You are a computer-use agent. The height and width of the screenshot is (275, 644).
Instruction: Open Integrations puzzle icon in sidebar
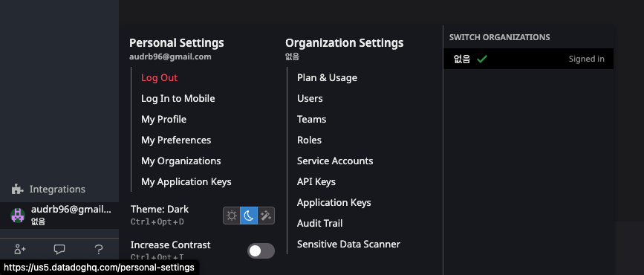click(x=17, y=189)
